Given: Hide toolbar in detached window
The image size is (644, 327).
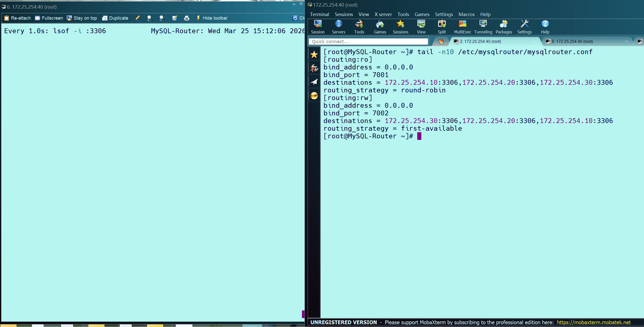Looking at the screenshot, I should click(x=212, y=18).
